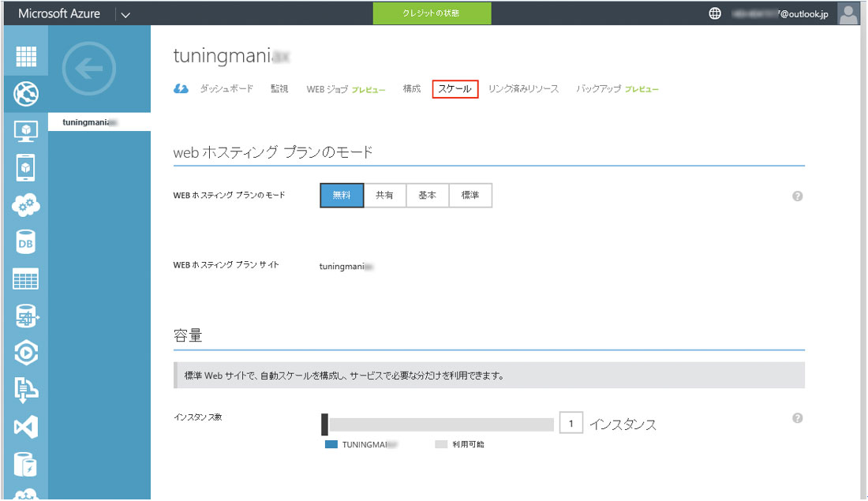The width and height of the screenshot is (868, 501).
Task: Select the 基本 hosting plan mode
Action: click(428, 196)
